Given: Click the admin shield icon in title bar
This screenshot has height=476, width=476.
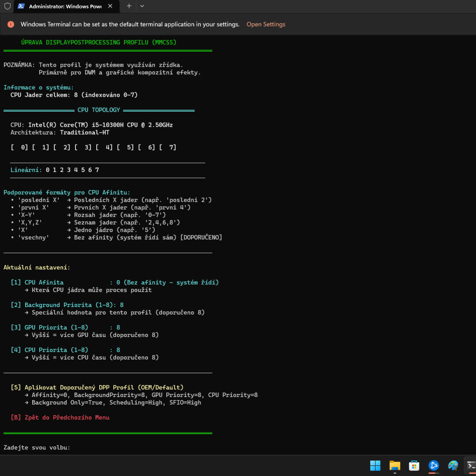Looking at the screenshot, I should (x=7, y=6).
